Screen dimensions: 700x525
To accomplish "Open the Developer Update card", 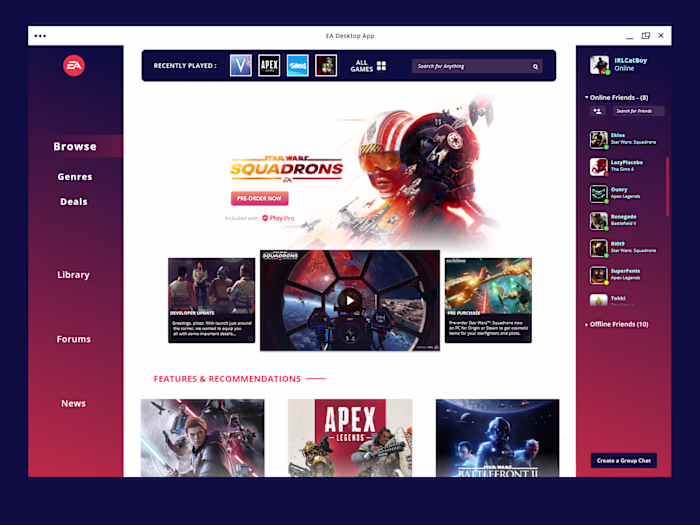I will pos(212,300).
